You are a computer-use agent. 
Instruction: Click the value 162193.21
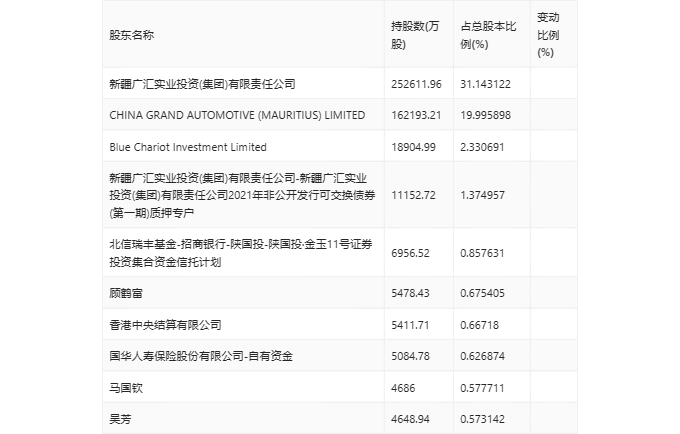coord(416,115)
